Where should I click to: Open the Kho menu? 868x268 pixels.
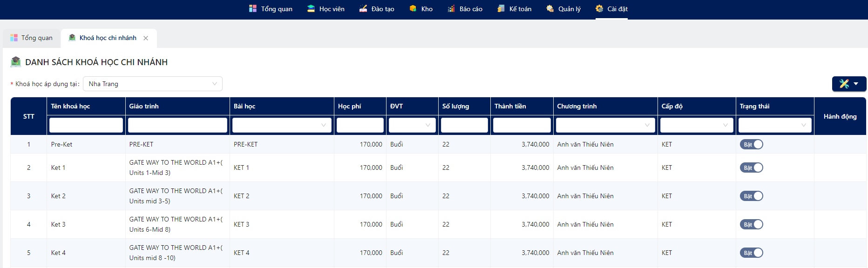tap(421, 9)
